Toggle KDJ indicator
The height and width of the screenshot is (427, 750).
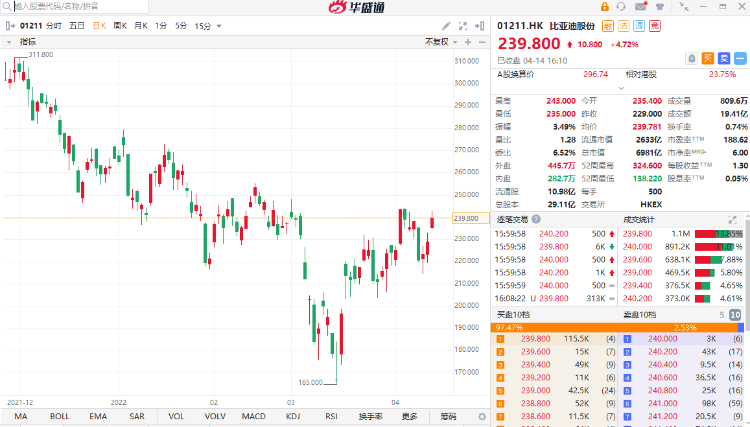293,416
